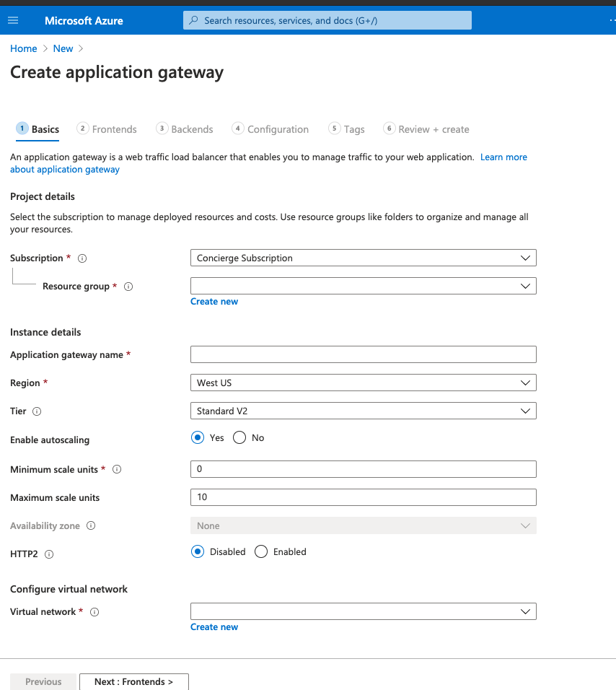Screen dimensions: 616x690
Task: Open the top-right ellipsis menu
Action: coord(612,19)
